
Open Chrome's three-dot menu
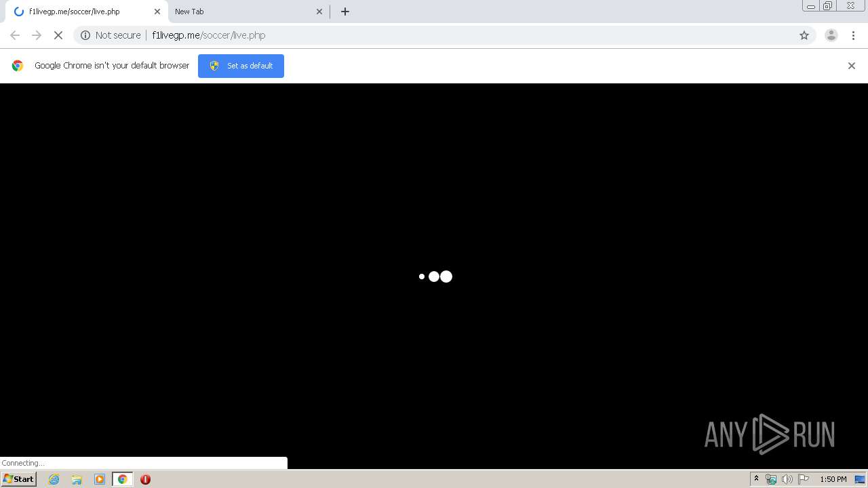click(x=853, y=35)
